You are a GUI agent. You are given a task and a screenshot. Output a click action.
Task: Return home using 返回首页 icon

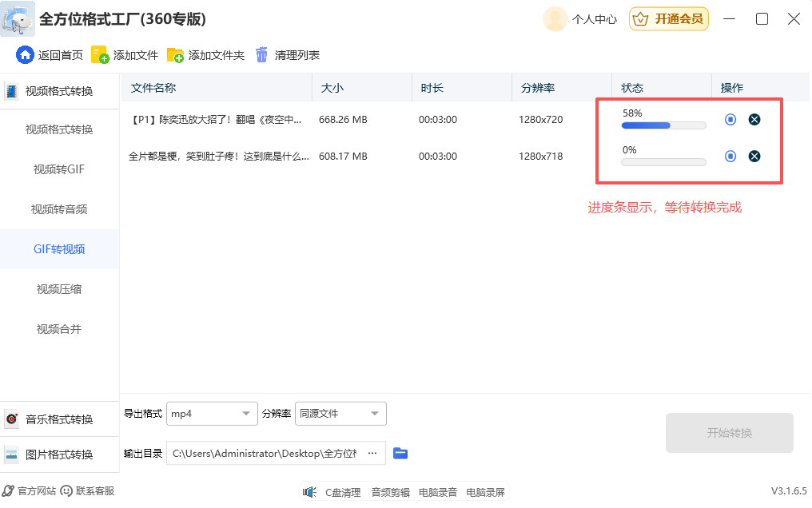[24, 56]
